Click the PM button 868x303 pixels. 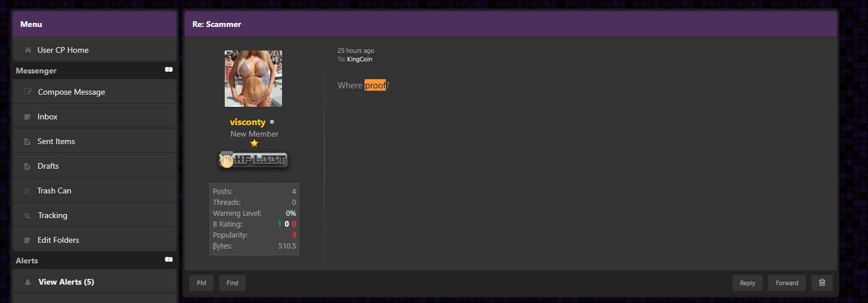201,283
